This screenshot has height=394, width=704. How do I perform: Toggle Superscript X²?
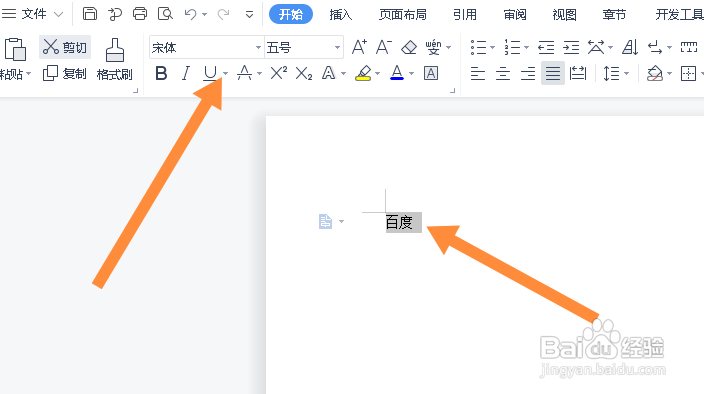pyautogui.click(x=278, y=73)
